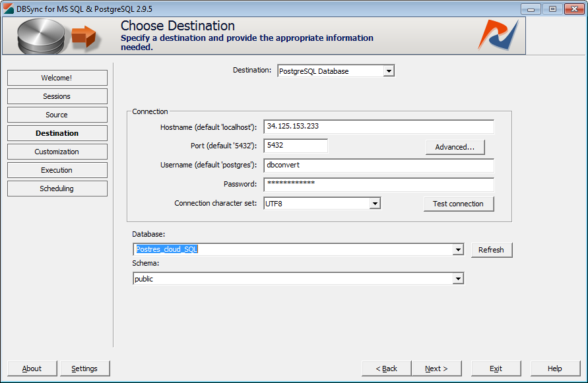Screen dimensions: 588x383
Task: Click the Hostname input field
Action: click(x=379, y=127)
